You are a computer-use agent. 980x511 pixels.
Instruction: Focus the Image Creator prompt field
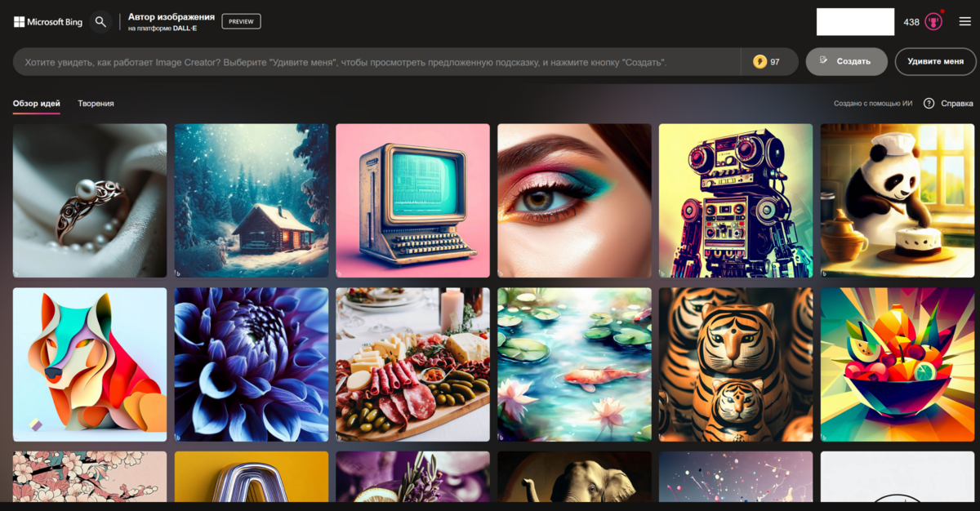376,62
